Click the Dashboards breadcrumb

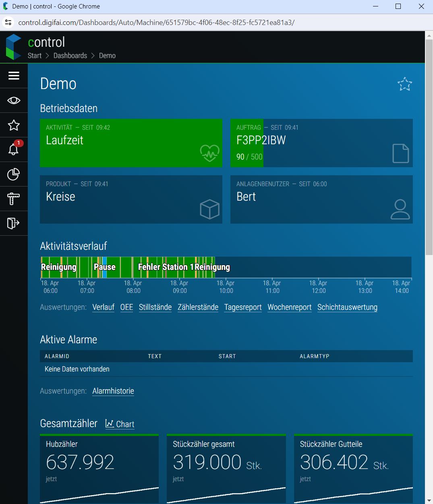pyautogui.click(x=70, y=56)
